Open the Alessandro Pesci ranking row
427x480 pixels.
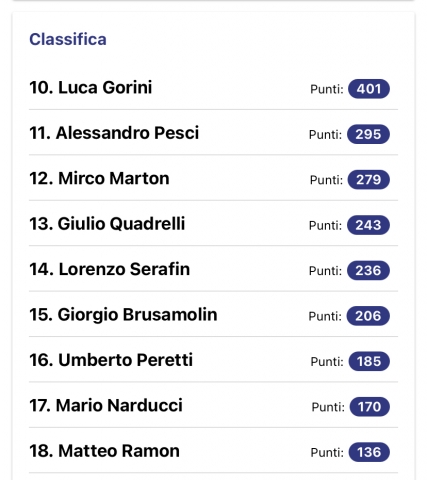pyautogui.click(x=213, y=133)
